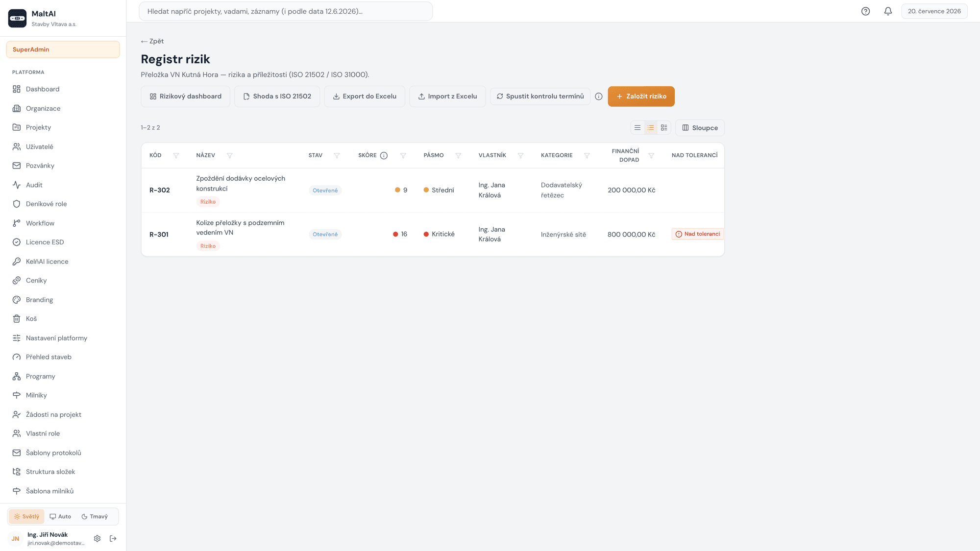Open the help question mark icon
Image resolution: width=980 pixels, height=551 pixels.
pos(865,11)
